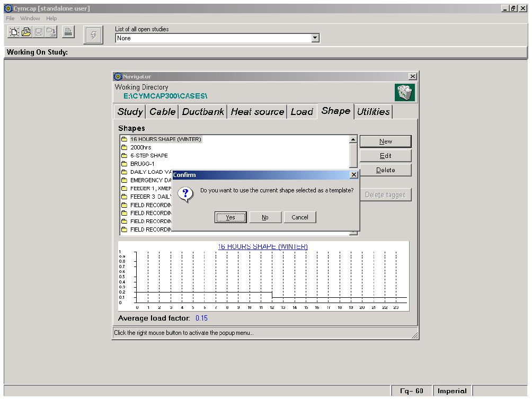
Task: Click the Open study folder icon
Action: pyautogui.click(x=26, y=32)
